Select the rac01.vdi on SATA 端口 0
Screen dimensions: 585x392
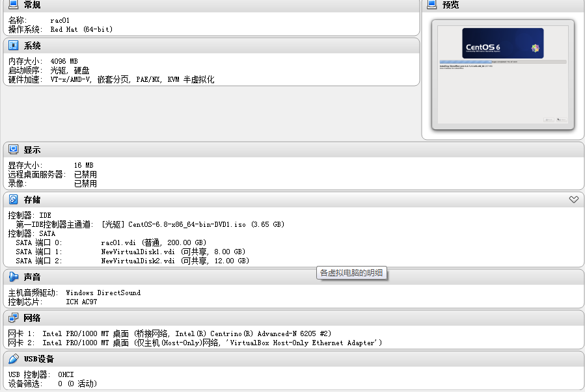pos(150,243)
